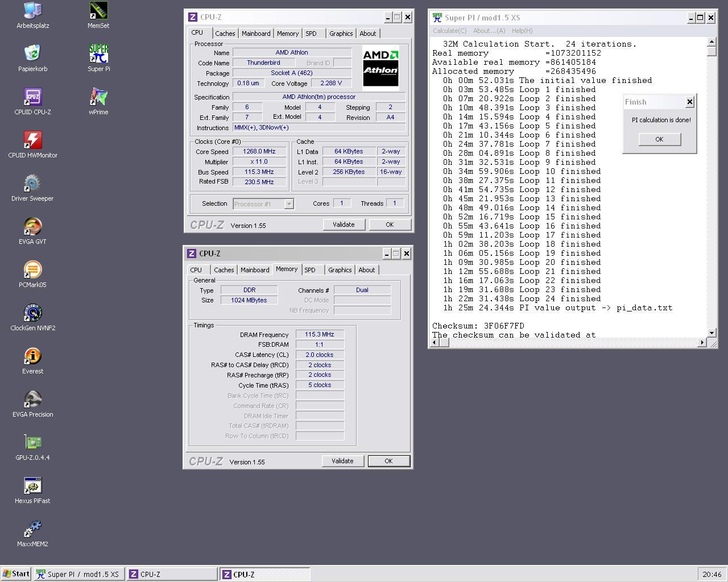This screenshot has width=728, height=582.
Task: Close the Finish dialog with X
Action: [x=689, y=102]
